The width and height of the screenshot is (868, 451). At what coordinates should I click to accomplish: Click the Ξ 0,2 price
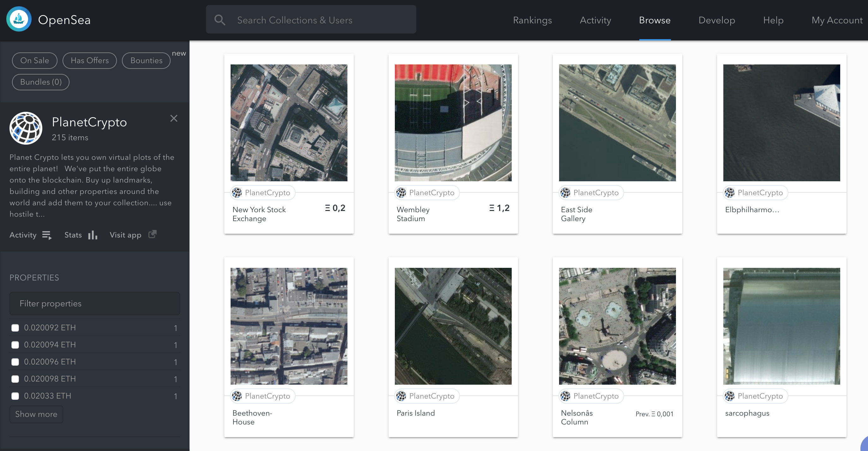coord(335,208)
